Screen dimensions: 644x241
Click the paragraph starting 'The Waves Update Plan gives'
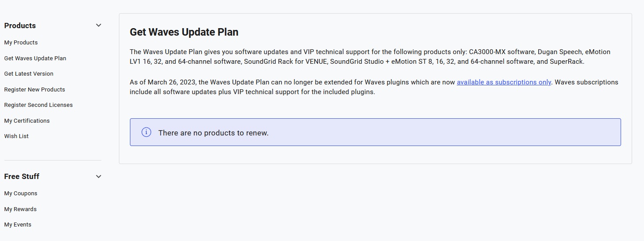(x=370, y=57)
